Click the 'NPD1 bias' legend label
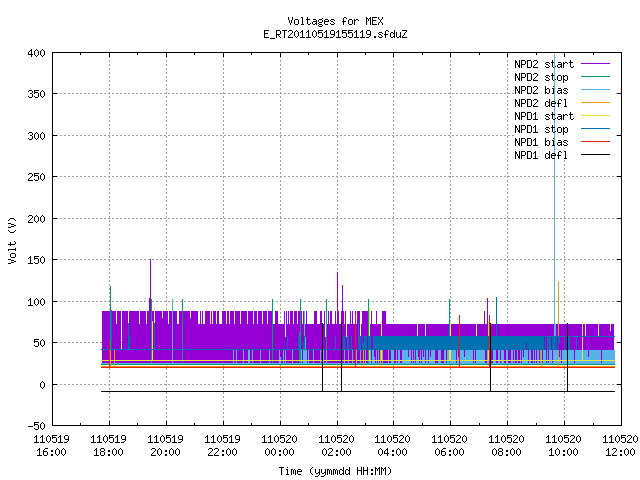 pyautogui.click(x=541, y=142)
